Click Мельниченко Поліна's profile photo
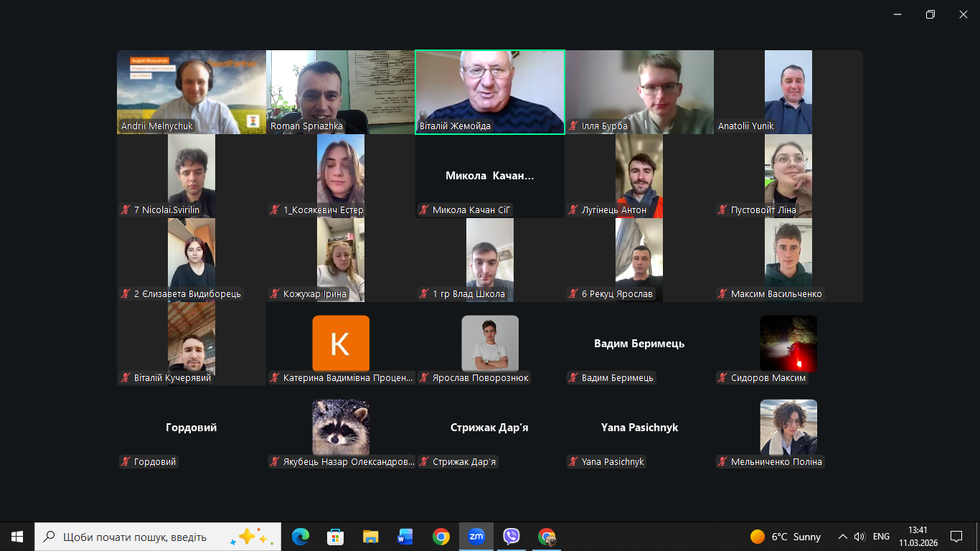Viewport: 980px width, 551px height. [788, 428]
